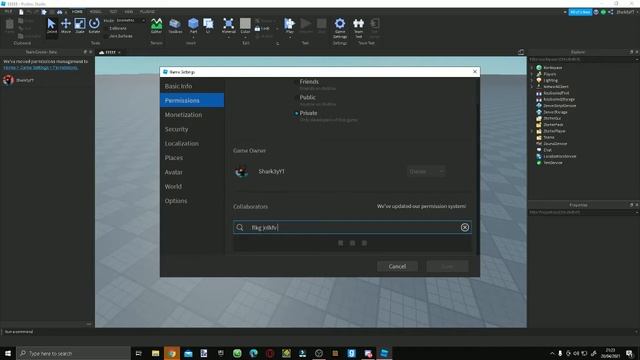
Task: Choose the Private playability option
Action: pos(297,113)
